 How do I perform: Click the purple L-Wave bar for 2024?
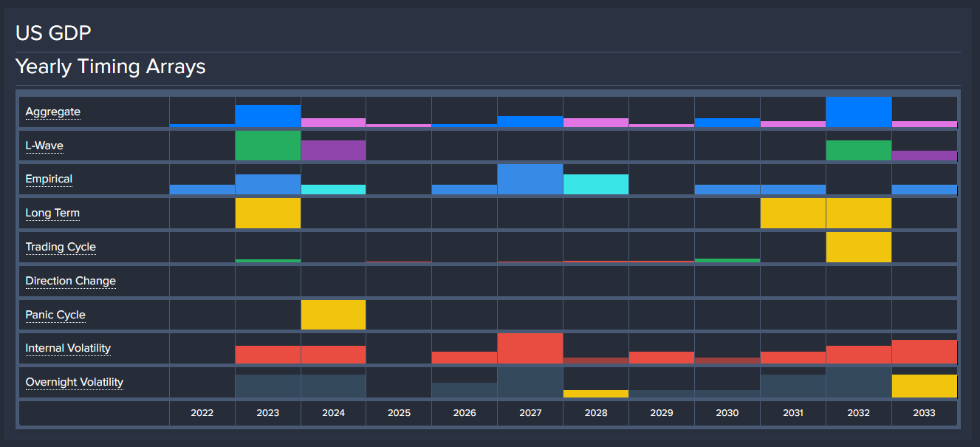tap(333, 151)
